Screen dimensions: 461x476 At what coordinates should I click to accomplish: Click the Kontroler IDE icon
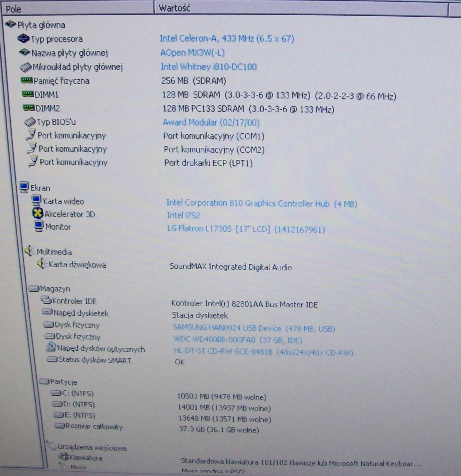tap(46, 300)
